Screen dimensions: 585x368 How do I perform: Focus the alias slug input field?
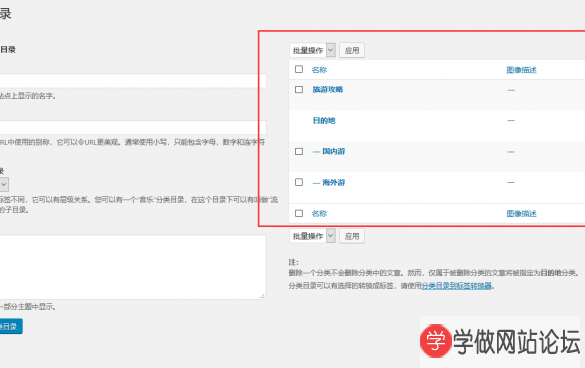133,127
